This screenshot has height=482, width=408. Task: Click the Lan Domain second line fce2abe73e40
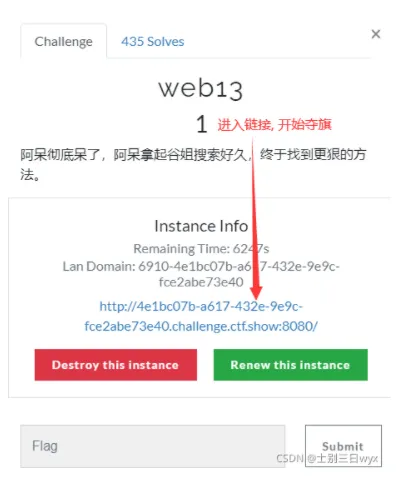(x=201, y=282)
